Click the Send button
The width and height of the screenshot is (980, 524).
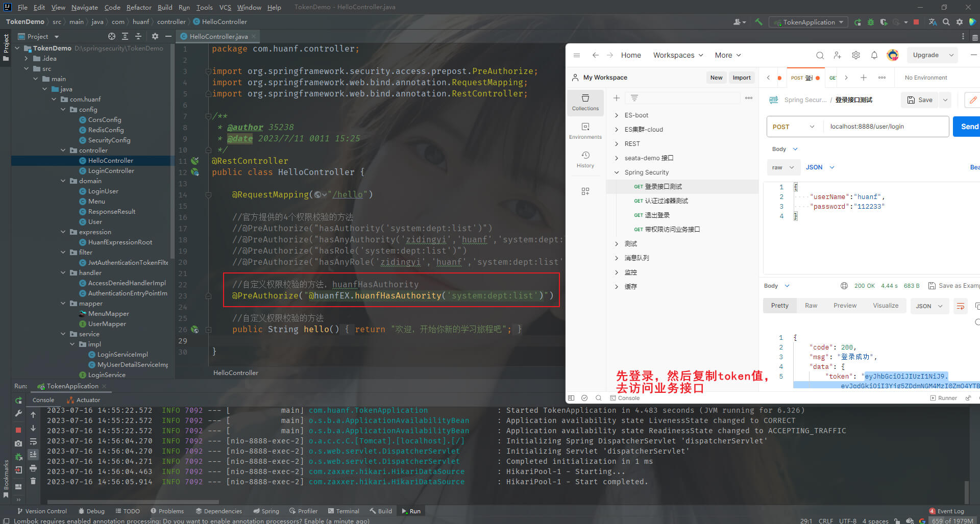[x=967, y=127]
